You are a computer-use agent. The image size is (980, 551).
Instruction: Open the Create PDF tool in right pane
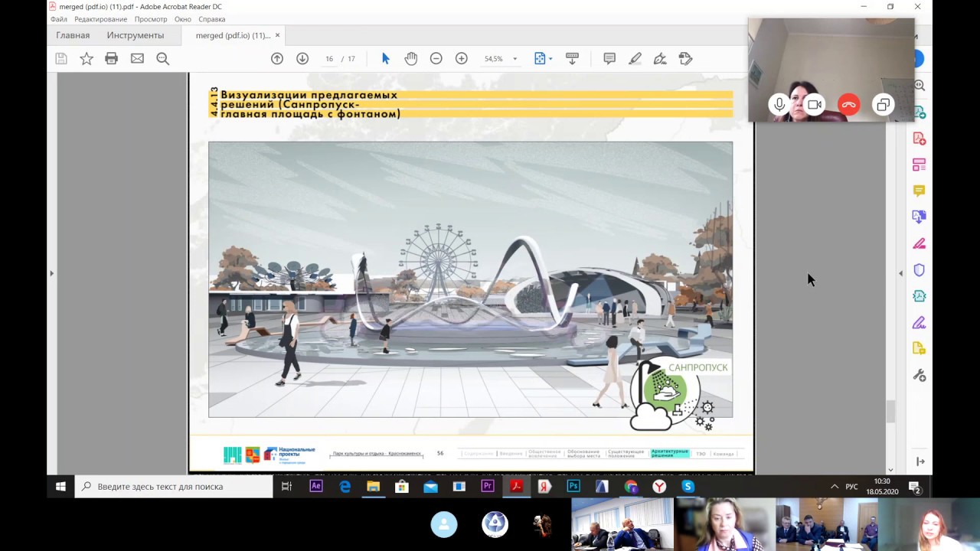920,139
